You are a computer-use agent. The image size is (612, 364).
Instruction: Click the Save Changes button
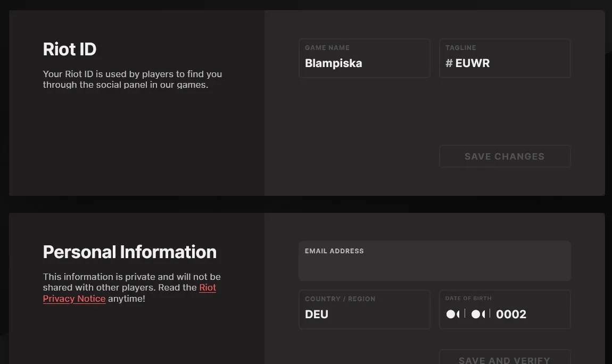tap(505, 156)
